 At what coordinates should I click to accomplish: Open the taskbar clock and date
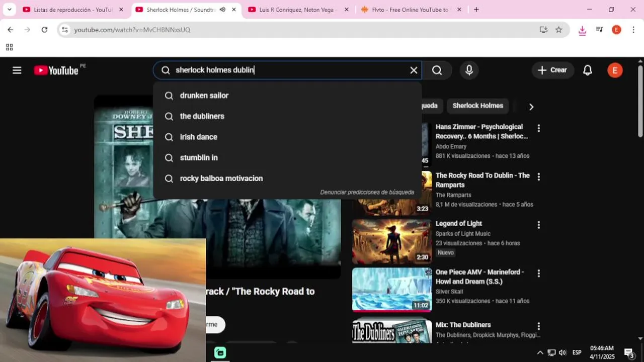coord(602,352)
